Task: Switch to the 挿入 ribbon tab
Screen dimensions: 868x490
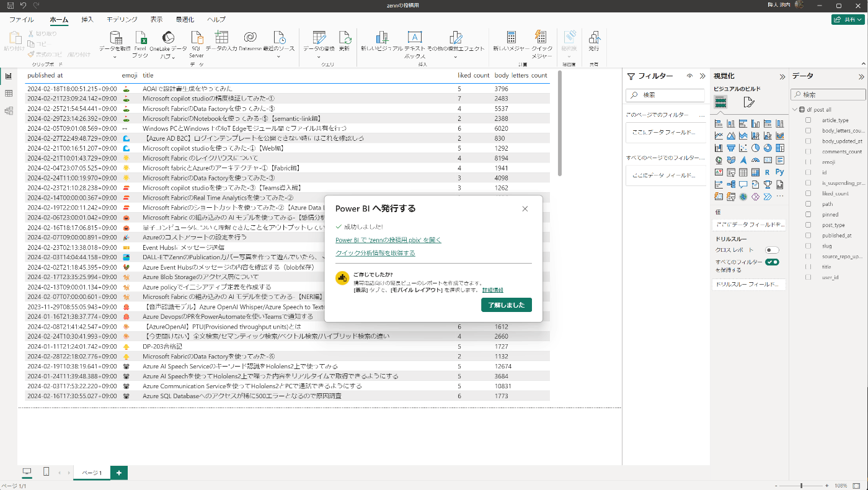Action: tap(87, 20)
